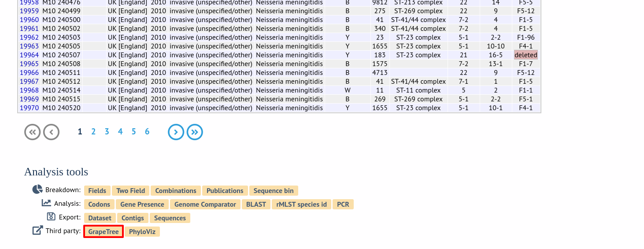Open isolate record 19964

coord(29,55)
